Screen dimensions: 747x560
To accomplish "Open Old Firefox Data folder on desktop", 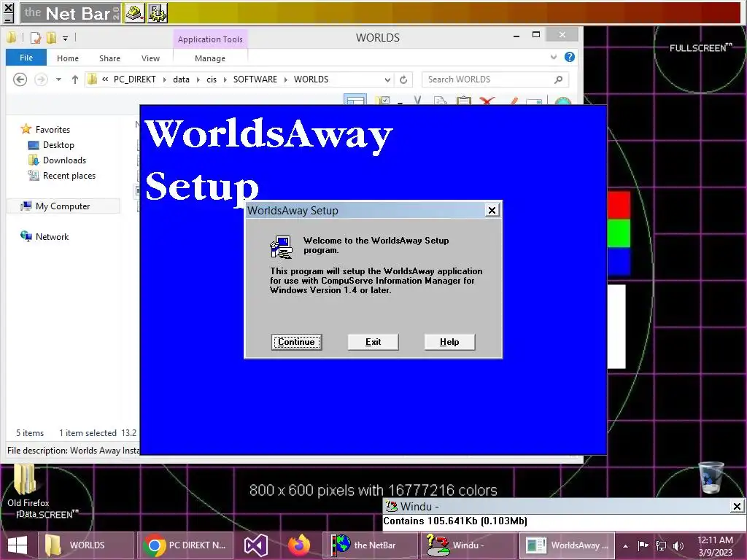I will pyautogui.click(x=28, y=491).
